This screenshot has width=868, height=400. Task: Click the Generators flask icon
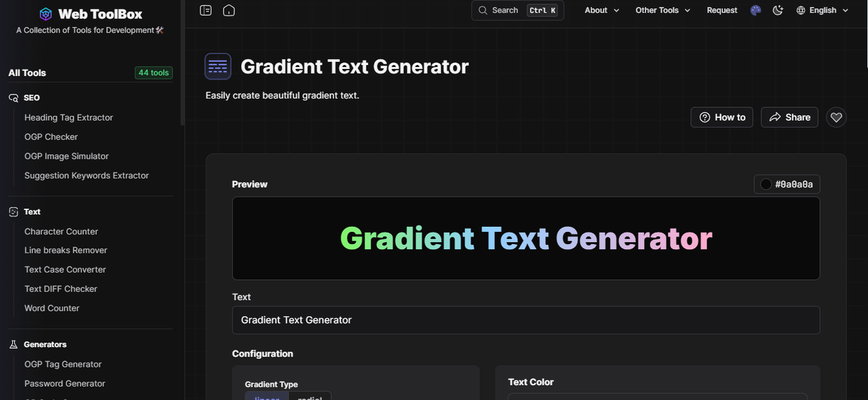click(14, 344)
